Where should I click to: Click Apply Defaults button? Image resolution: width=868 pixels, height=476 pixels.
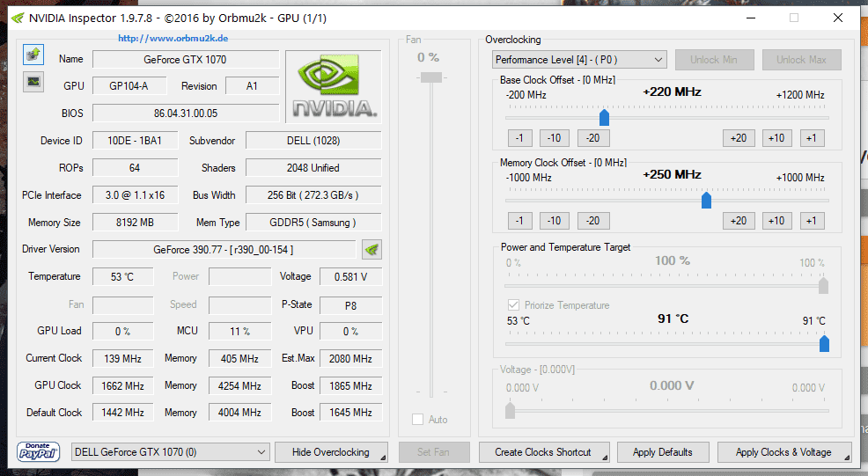pyautogui.click(x=663, y=452)
